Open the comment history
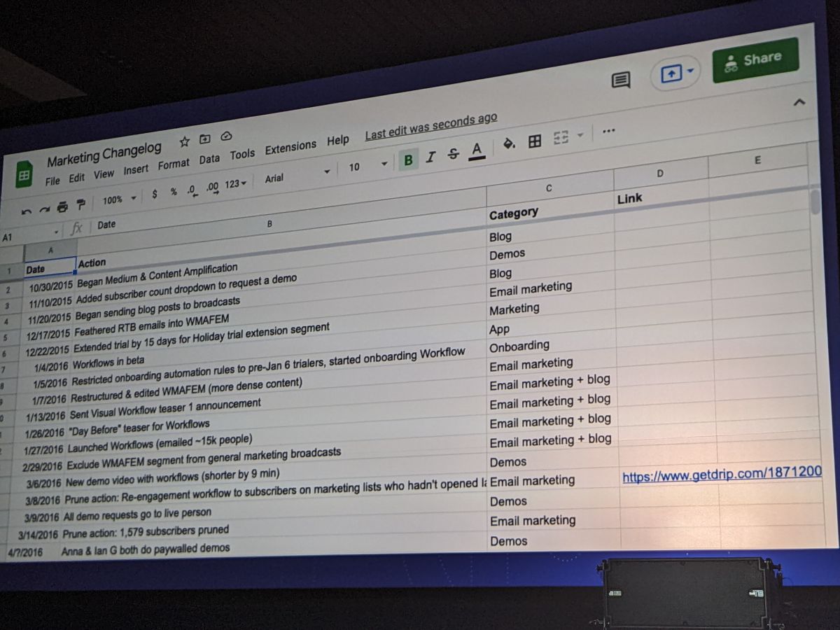 click(620, 80)
